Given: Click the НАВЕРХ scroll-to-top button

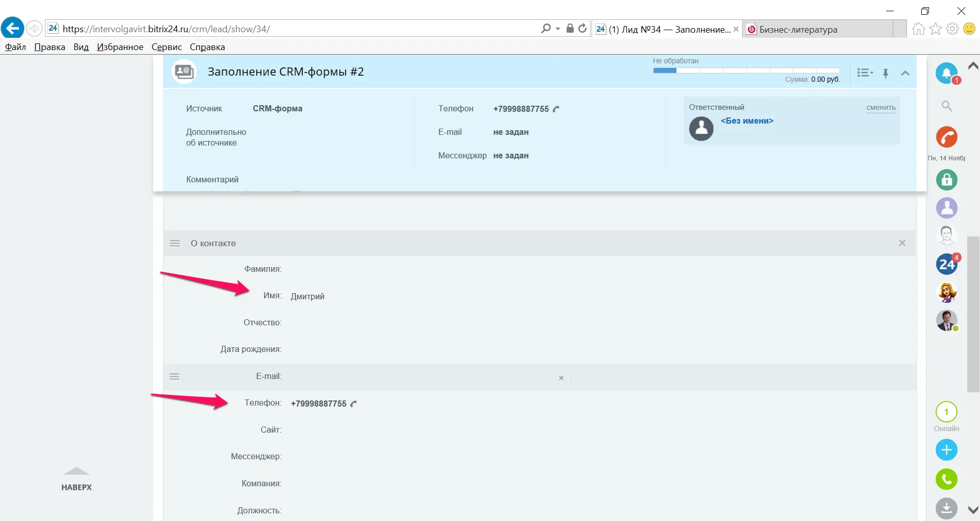Looking at the screenshot, I should tap(77, 479).
